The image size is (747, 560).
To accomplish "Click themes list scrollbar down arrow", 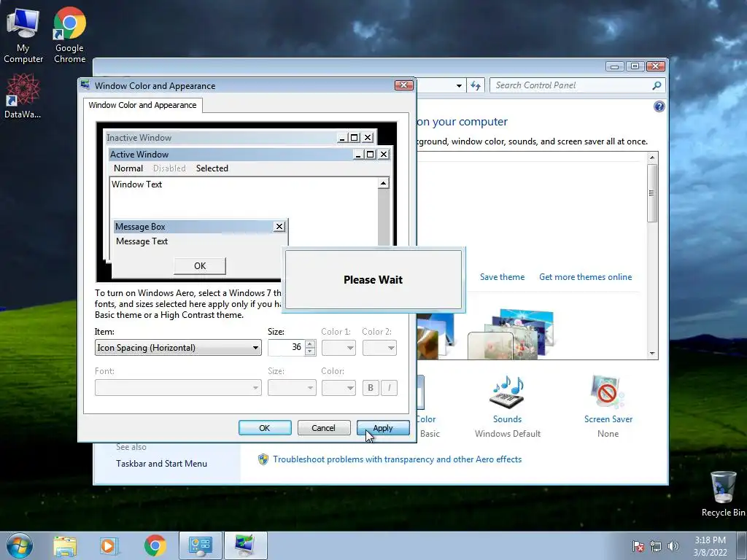I will [x=652, y=354].
